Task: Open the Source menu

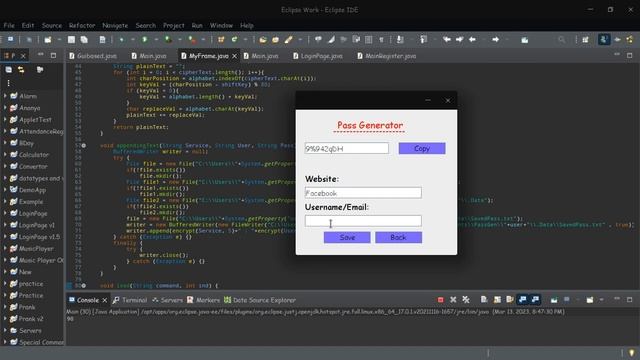Action: click(x=52, y=25)
